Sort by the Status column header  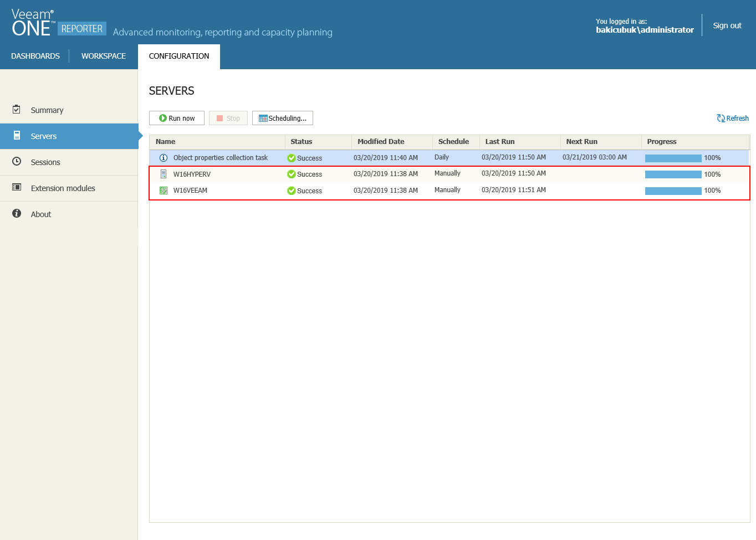[318, 142]
